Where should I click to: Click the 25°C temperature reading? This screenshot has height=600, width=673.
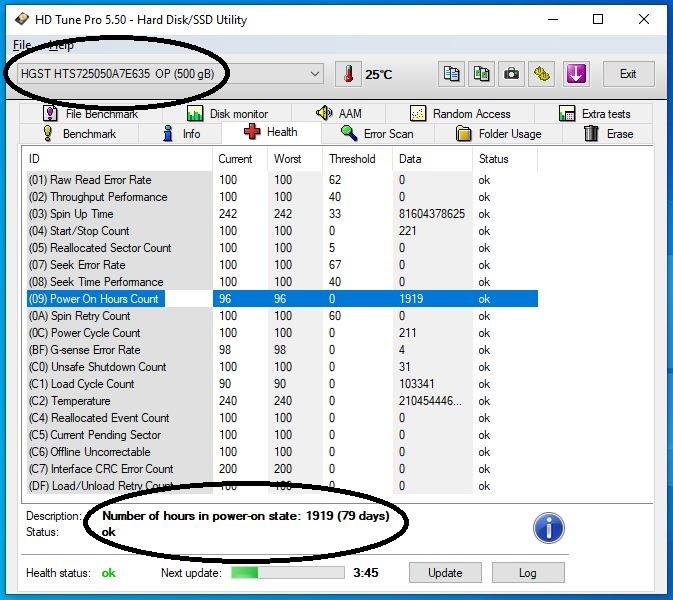click(x=379, y=75)
